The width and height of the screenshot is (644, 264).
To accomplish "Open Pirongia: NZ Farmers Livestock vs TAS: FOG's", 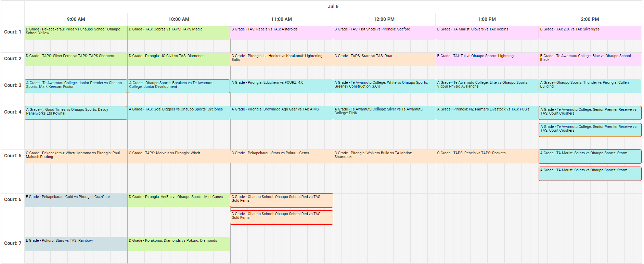I will pos(487,113).
